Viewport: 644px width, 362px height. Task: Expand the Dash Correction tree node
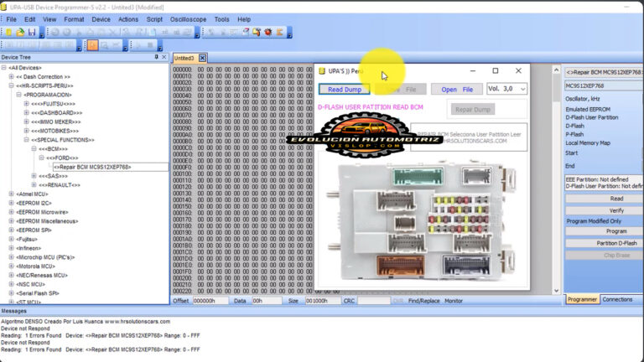pyautogui.click(x=12, y=77)
